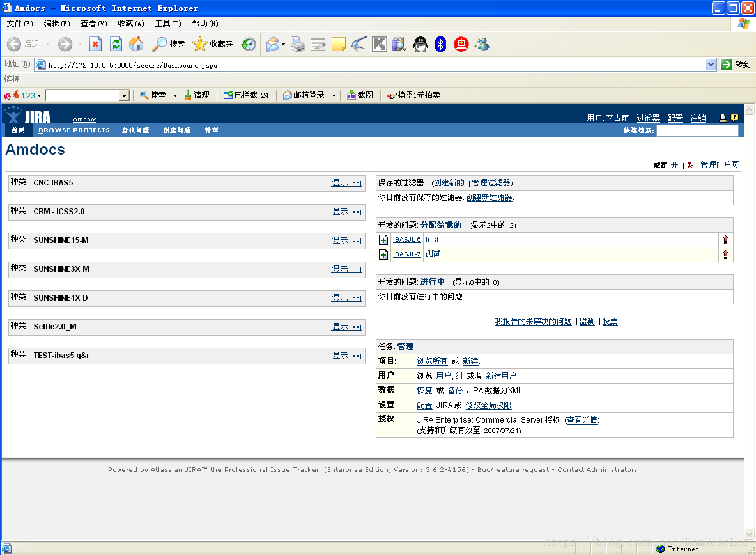
Task: Open the 搜索 toolbar button dropdown arrow
Action: point(176,95)
